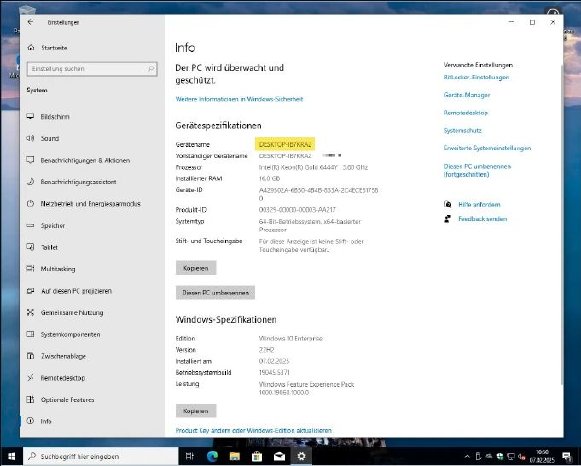Go back using the arrow beside Einstellungen
The height and width of the screenshot is (466, 581).
click(x=30, y=22)
